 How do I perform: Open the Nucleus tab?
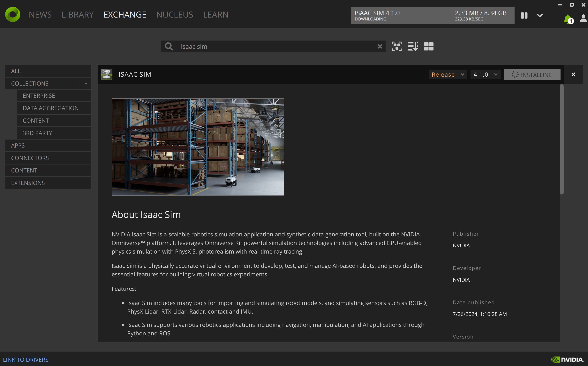click(x=174, y=15)
